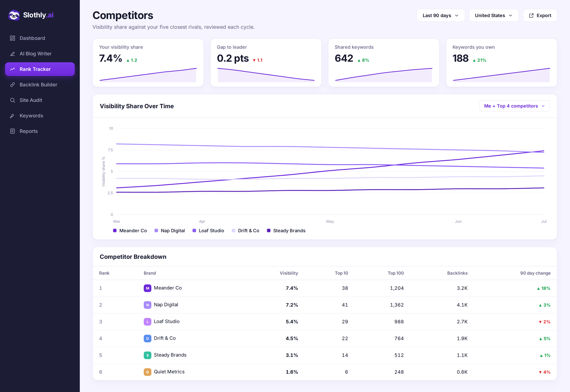The image size is (570, 392).
Task: Click Nap Digital's 1,362 Top 100 value
Action: point(397,305)
